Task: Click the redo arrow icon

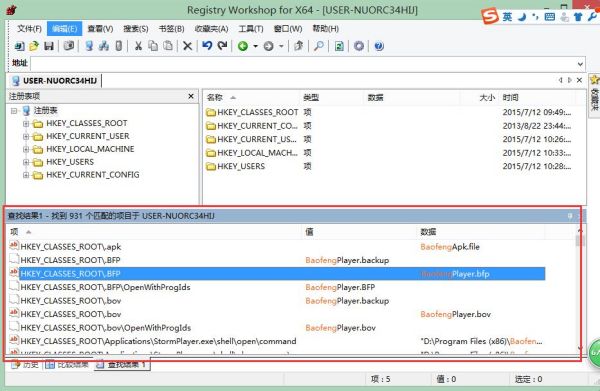Action: point(222,46)
